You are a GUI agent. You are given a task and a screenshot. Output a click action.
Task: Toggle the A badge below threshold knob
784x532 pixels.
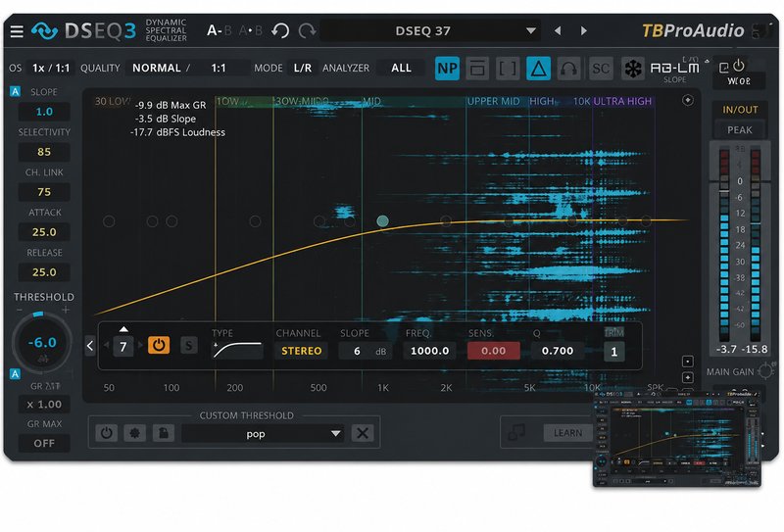[15, 374]
